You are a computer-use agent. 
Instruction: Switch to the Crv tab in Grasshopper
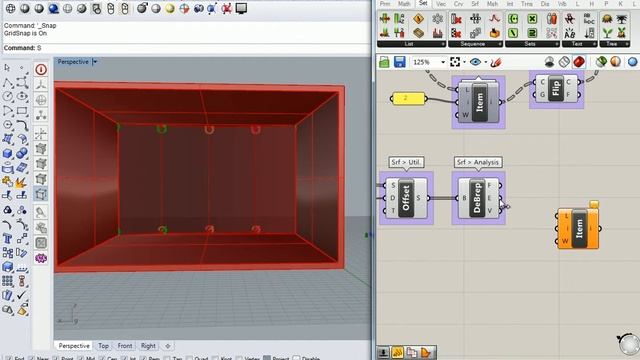[458, 4]
